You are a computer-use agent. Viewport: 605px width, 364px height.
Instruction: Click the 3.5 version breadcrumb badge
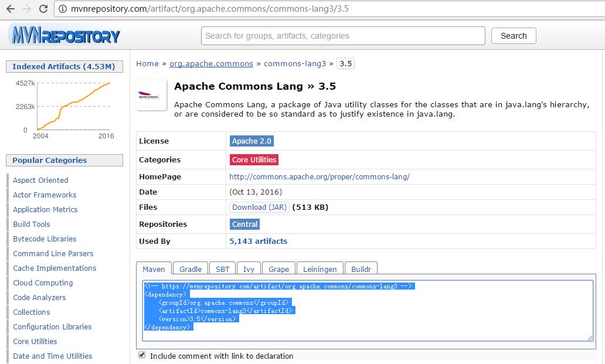pyautogui.click(x=346, y=64)
